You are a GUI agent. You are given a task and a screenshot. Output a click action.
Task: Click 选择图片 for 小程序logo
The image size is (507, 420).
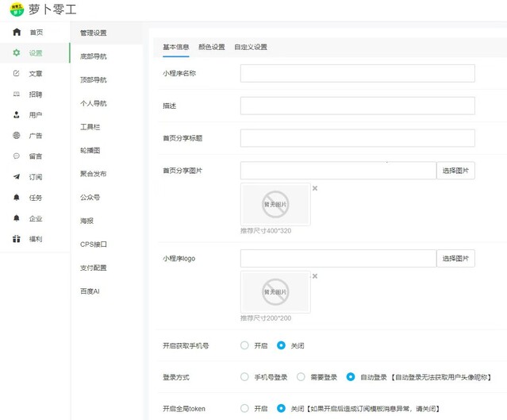(455, 258)
